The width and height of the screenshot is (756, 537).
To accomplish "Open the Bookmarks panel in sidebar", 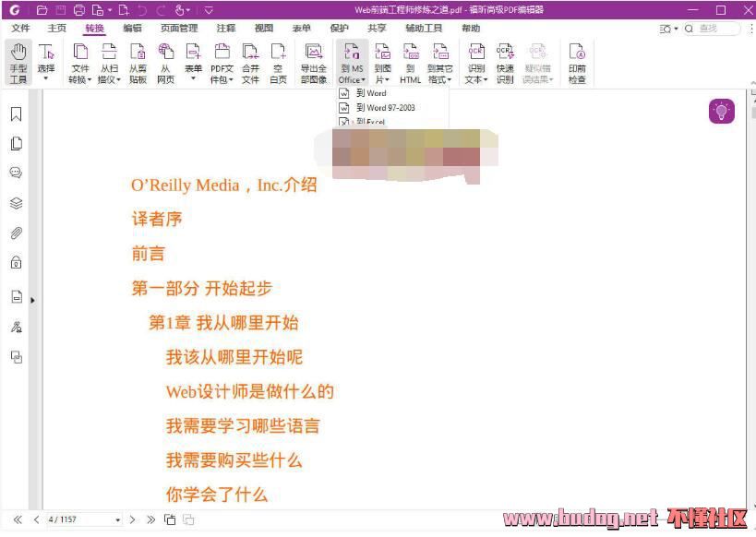I will [x=17, y=113].
